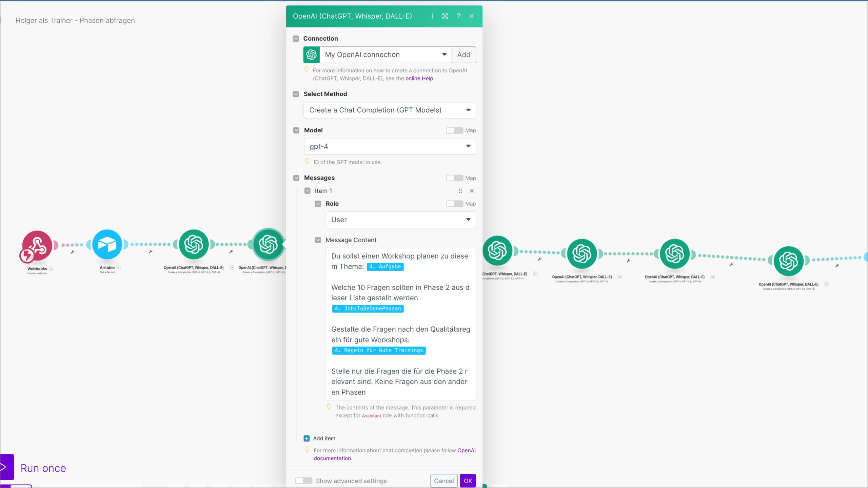868x488 pixels.
Task: Open the Webhooks module
Action: pos(37,246)
